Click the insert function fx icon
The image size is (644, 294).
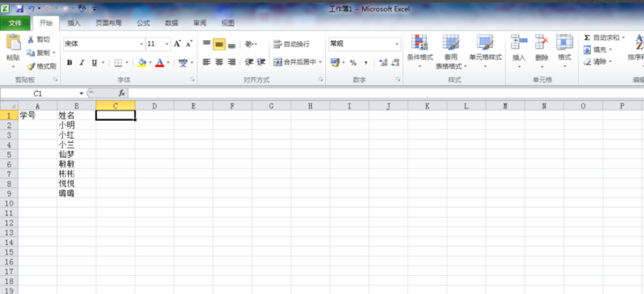tap(122, 93)
